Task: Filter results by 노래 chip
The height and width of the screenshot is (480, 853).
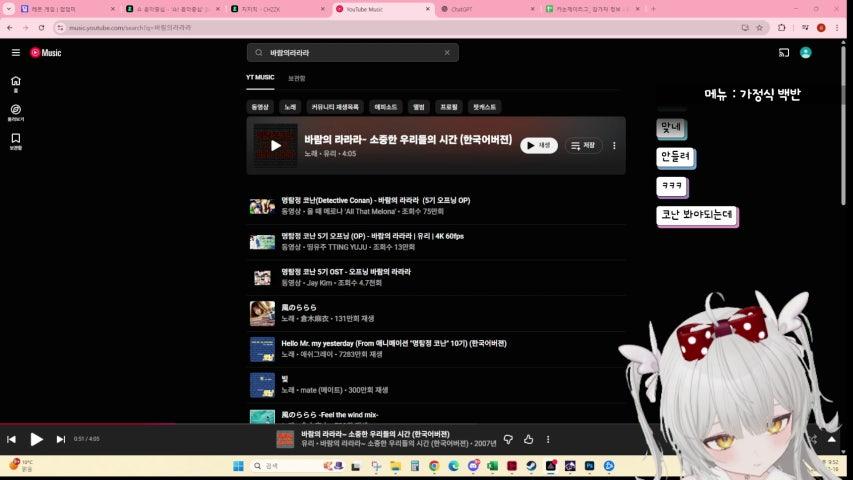Action: pyautogui.click(x=290, y=107)
